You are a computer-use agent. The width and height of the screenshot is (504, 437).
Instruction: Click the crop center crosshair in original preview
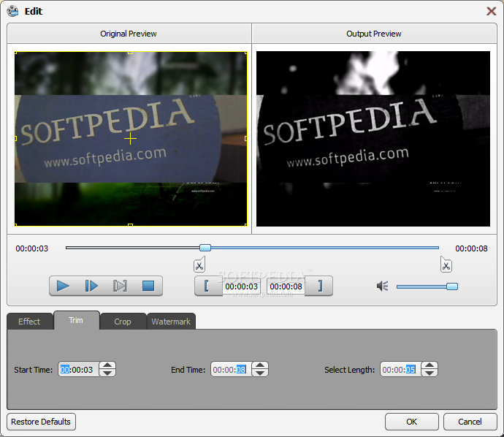(130, 139)
